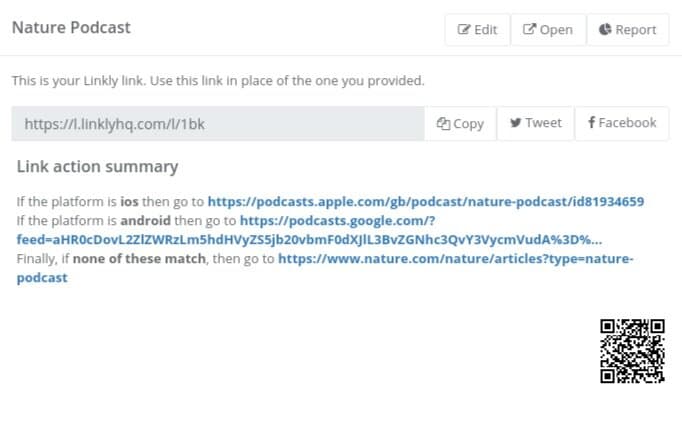
Task: Click the Facebook f logo icon
Action: [x=592, y=123]
